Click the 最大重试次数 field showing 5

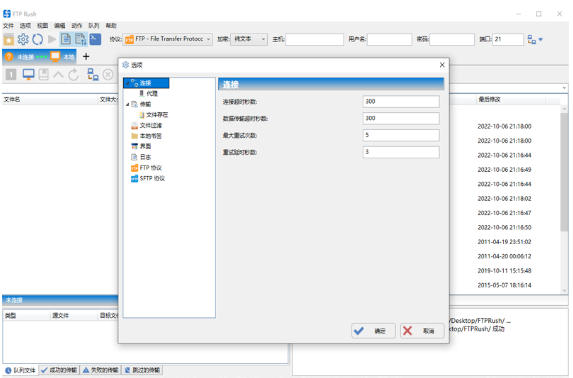click(401, 135)
